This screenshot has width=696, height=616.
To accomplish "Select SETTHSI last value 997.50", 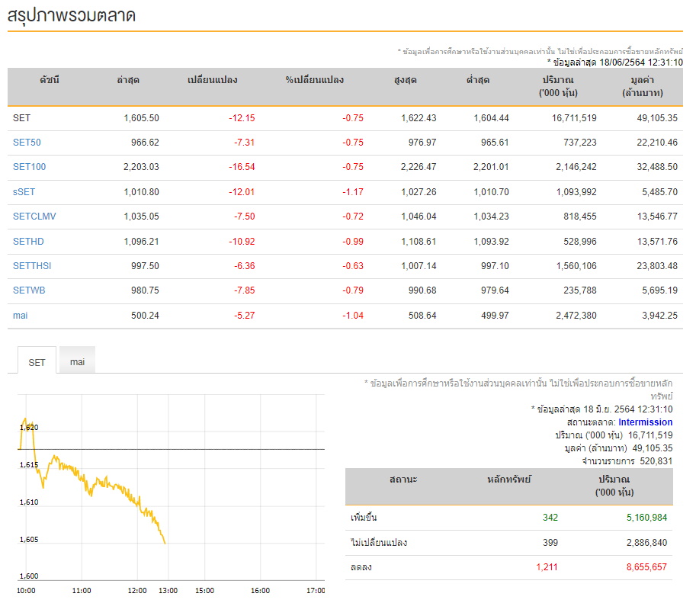I will [x=145, y=266].
